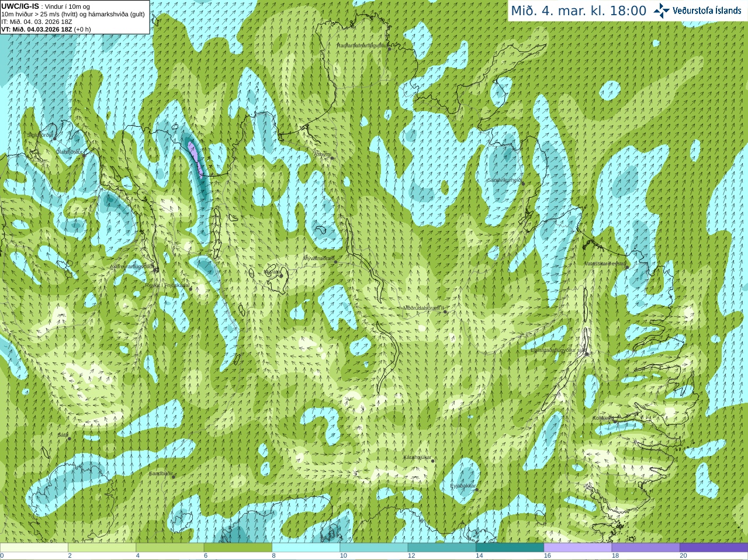The height and width of the screenshot is (560, 748).
Task: Select the 8–10 m/s light cyan legend swatch
Action: tap(306, 548)
